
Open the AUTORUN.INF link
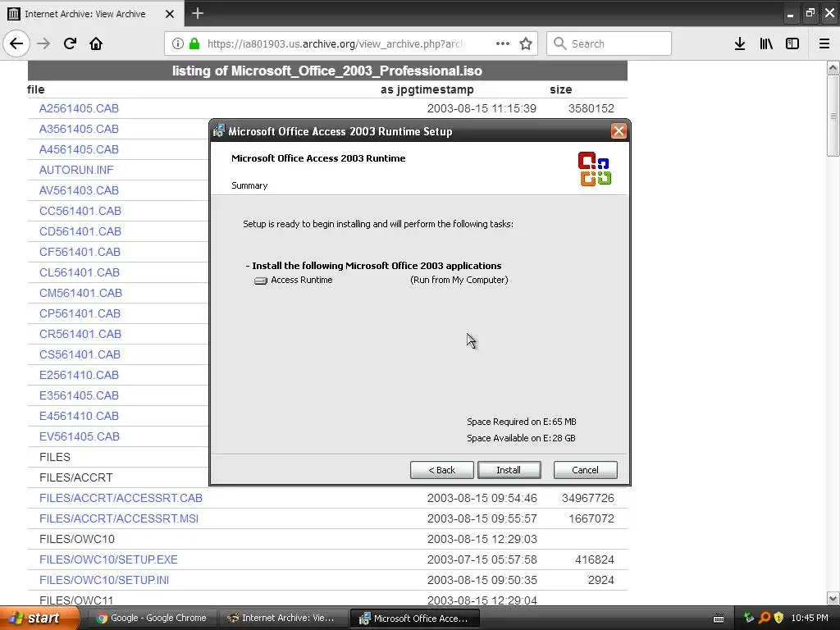pyautogui.click(x=76, y=170)
